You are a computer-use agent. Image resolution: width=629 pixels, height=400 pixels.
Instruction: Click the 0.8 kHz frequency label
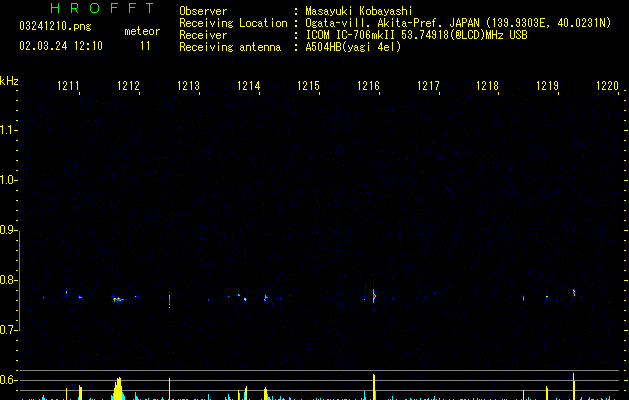click(x=8, y=280)
